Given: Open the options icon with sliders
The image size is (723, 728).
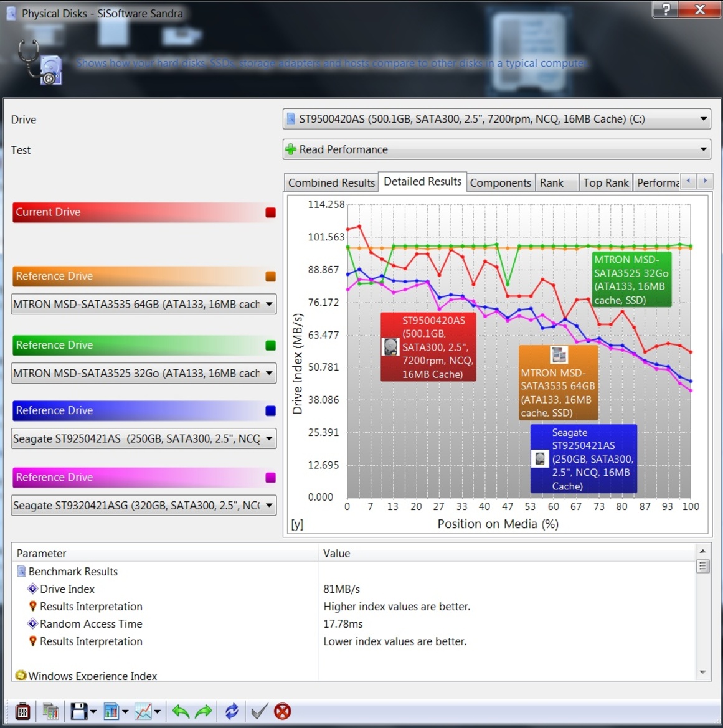Looking at the screenshot, I should 22,711.
